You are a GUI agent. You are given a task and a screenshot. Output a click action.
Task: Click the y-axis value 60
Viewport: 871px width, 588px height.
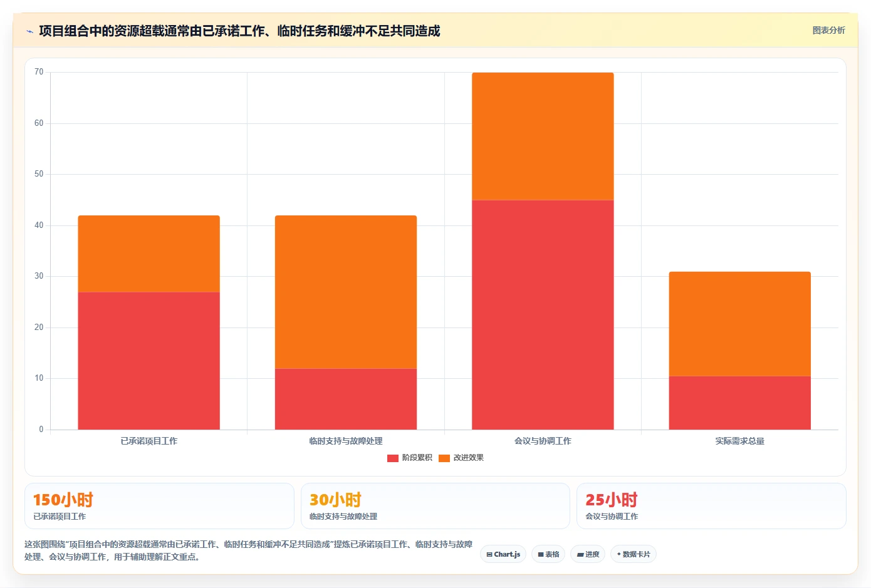pos(39,123)
